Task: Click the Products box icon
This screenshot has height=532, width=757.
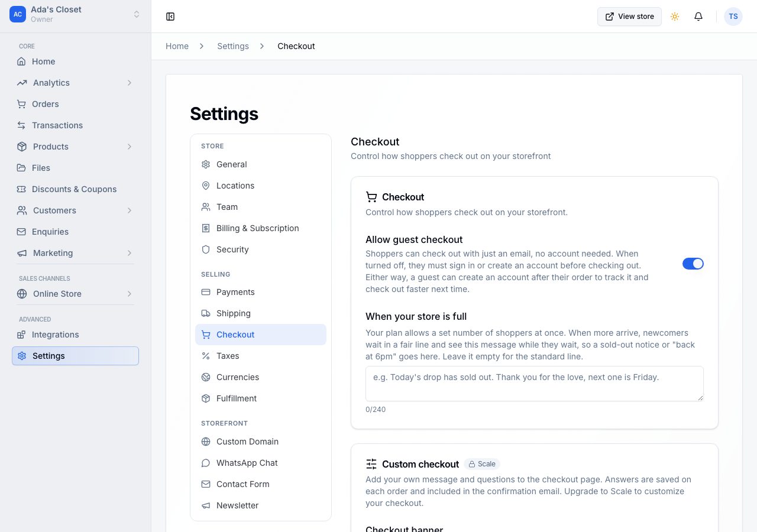Action: [22, 147]
